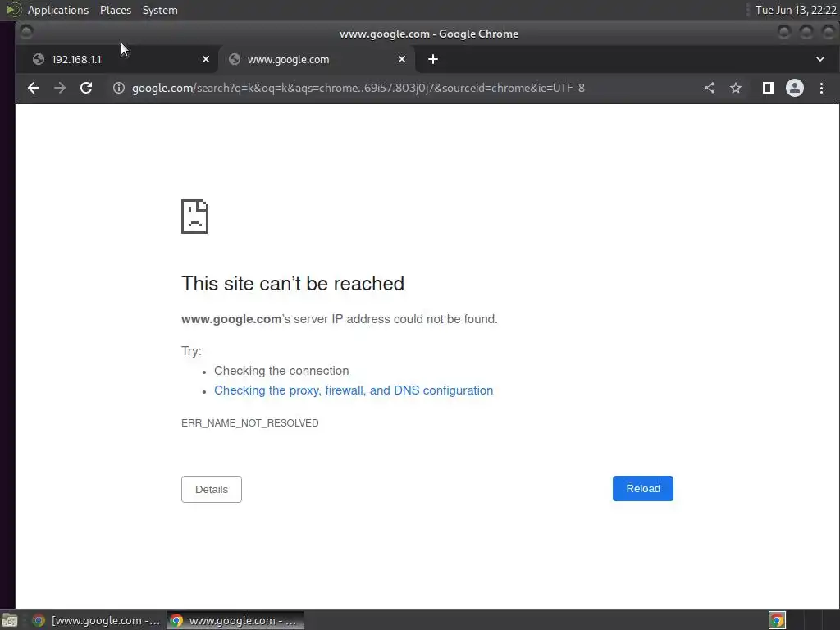
Task: Open the Applications menu
Action: coord(58,10)
